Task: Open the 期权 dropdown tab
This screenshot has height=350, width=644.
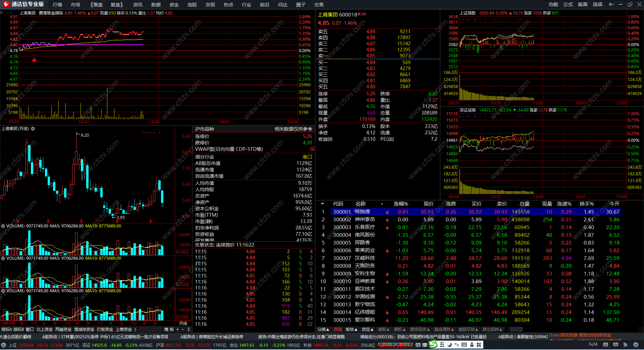Action: (x=400, y=330)
